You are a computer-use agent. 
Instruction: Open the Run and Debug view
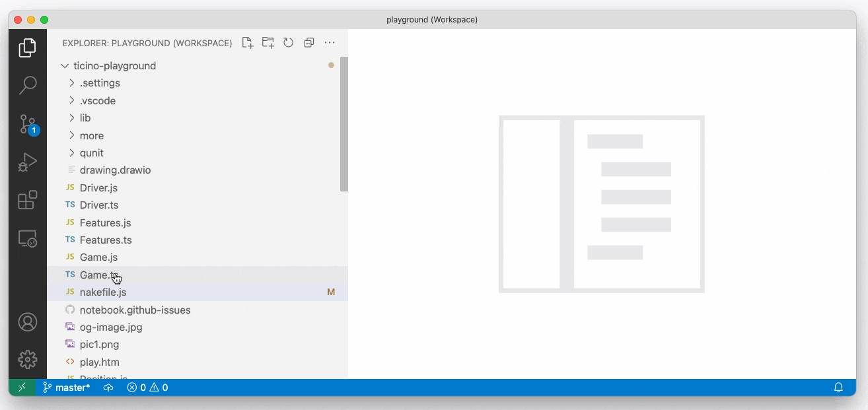[x=27, y=162]
